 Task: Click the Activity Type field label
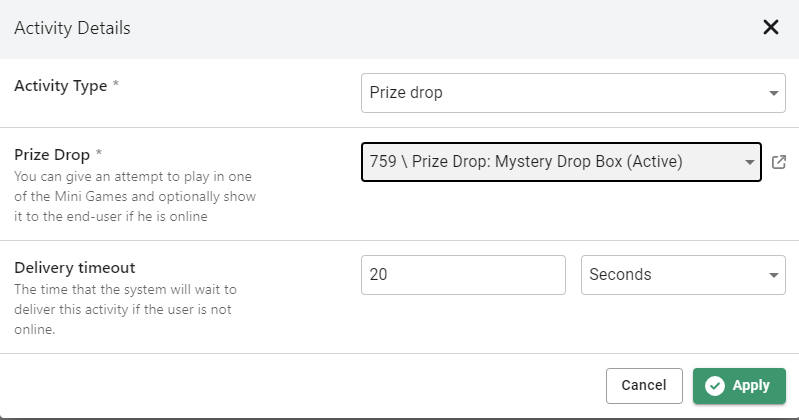click(x=60, y=86)
